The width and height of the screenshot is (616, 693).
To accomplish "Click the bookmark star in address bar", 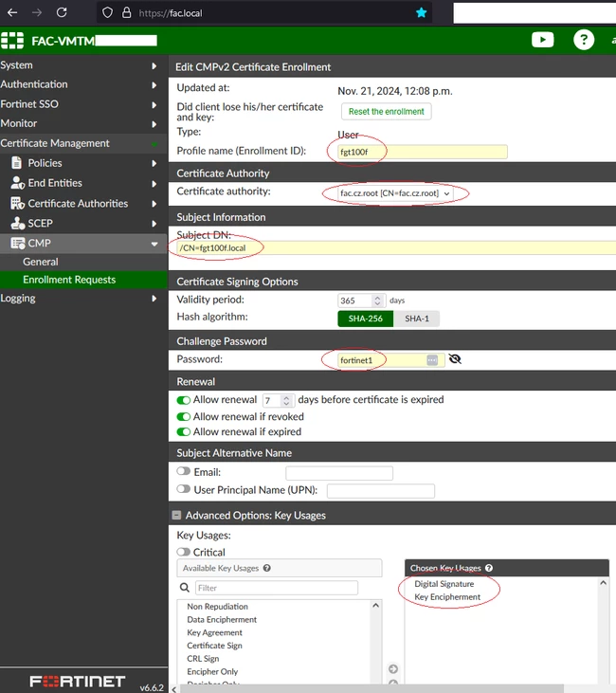I will pos(421,12).
